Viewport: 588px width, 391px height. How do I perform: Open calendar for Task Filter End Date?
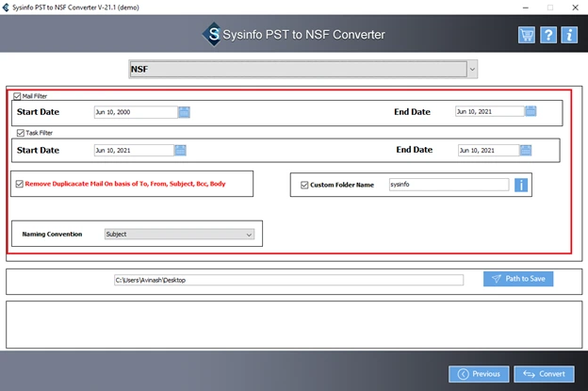[526, 151]
